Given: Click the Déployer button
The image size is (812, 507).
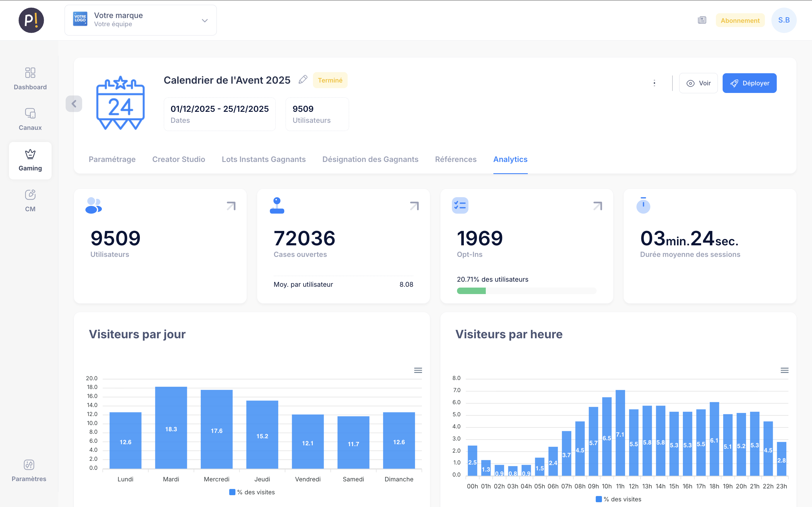Looking at the screenshot, I should point(750,83).
